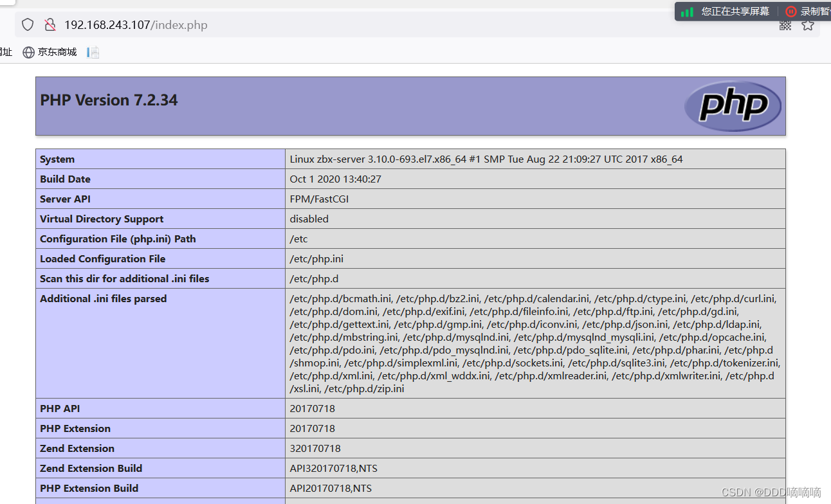Click the Zend Extension label
Image resolution: width=831 pixels, height=504 pixels.
coord(77,449)
